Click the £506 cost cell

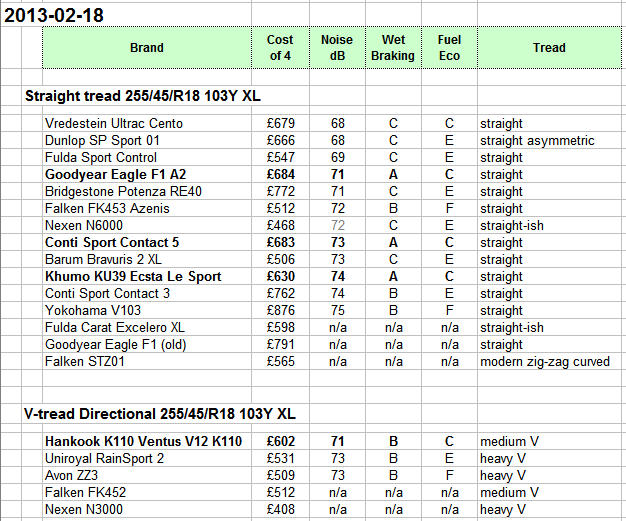[x=281, y=260]
